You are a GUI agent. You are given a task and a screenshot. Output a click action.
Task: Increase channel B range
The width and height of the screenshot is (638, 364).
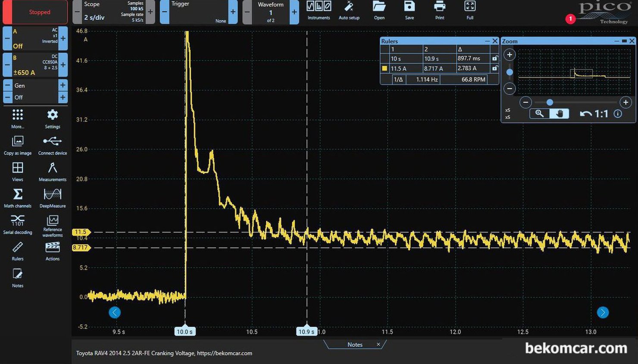[x=63, y=65]
